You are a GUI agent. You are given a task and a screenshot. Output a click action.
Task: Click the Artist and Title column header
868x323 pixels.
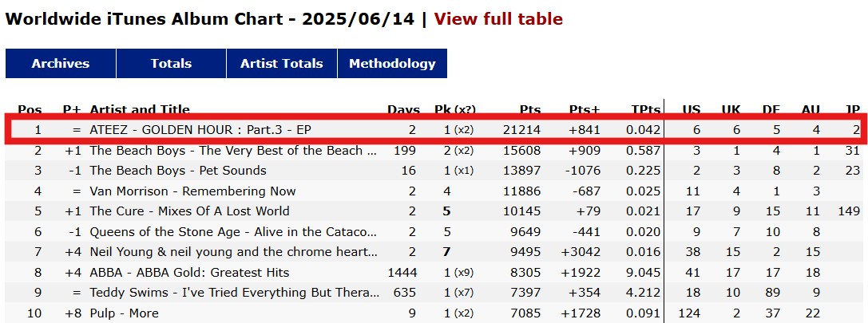pos(140,109)
